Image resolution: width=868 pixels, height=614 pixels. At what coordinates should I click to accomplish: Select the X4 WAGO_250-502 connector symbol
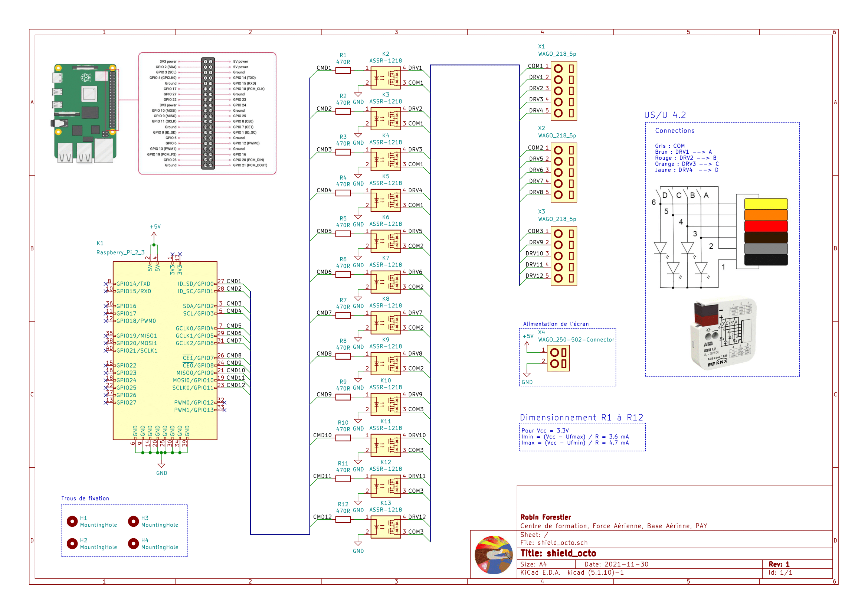tap(558, 358)
